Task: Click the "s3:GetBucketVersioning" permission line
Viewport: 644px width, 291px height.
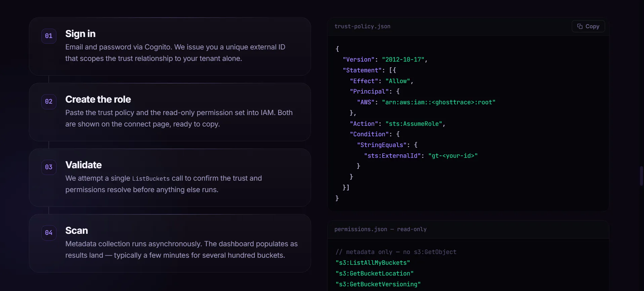Action: [378, 284]
